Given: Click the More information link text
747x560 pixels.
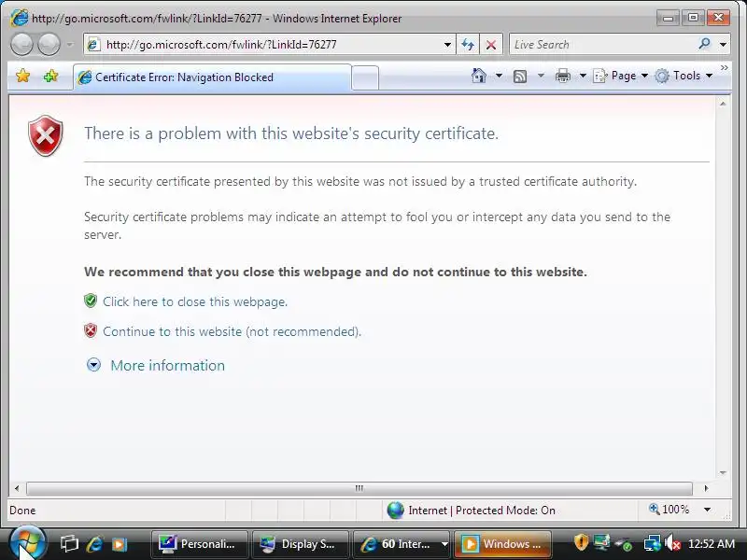Looking at the screenshot, I should 168,365.
